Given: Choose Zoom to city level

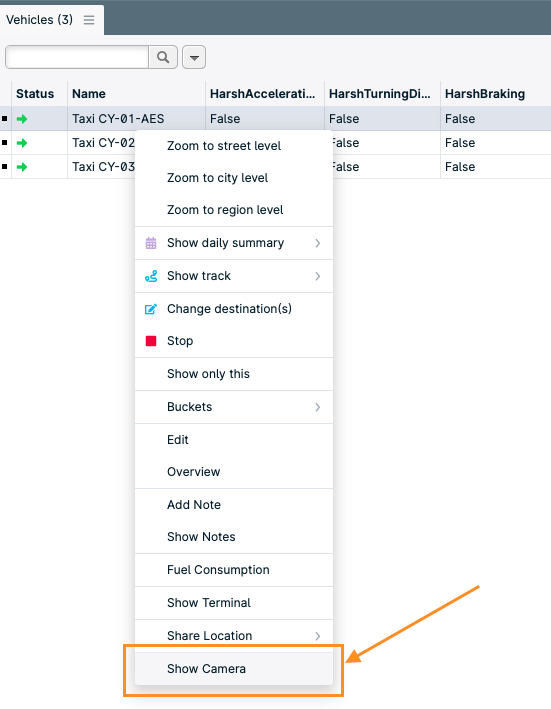Looking at the screenshot, I should pyautogui.click(x=234, y=178).
